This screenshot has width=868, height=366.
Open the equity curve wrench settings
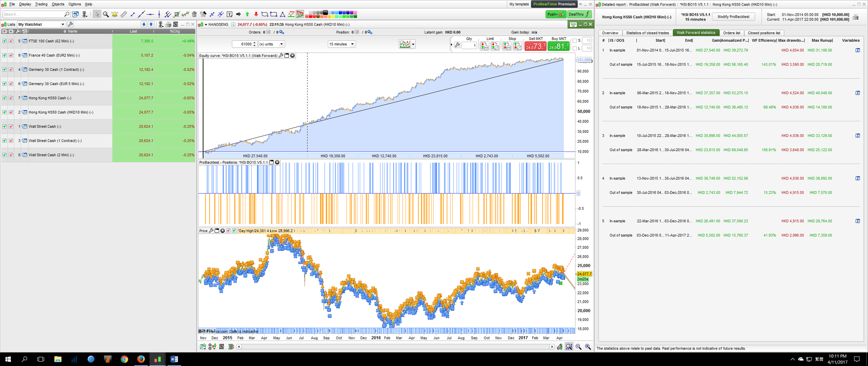281,56
